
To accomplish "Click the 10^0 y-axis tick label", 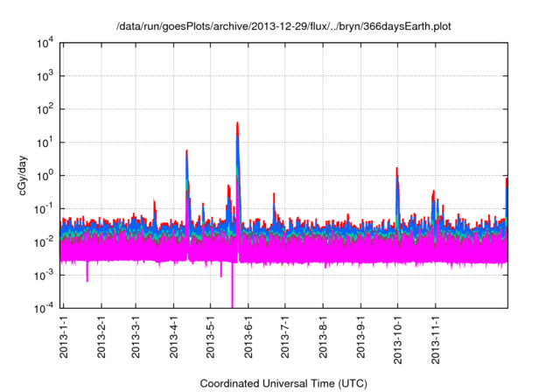I will point(45,175).
